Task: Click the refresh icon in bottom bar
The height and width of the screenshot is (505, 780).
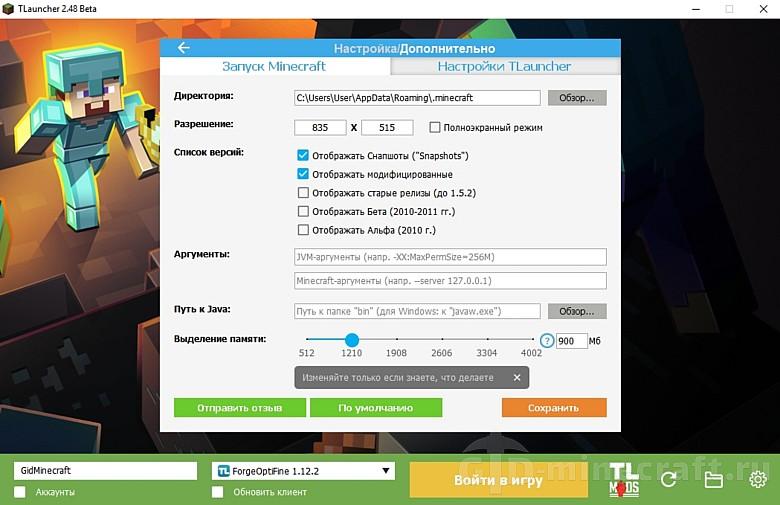Action: [669, 480]
